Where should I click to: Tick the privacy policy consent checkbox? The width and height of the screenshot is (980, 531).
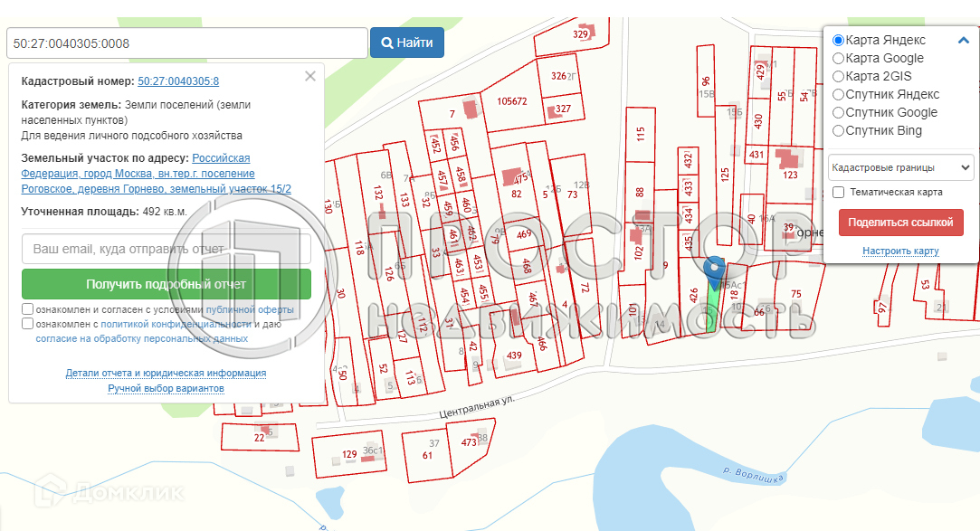click(x=27, y=324)
